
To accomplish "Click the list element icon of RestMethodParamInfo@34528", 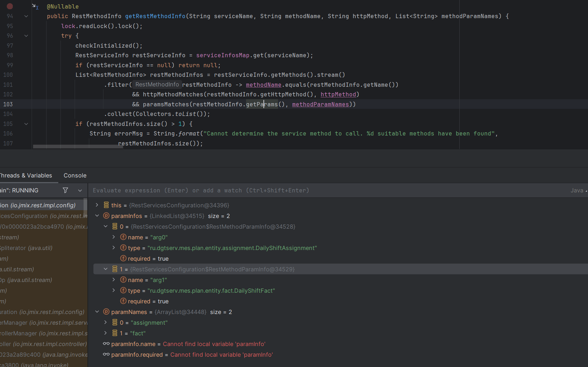I will [x=115, y=227].
